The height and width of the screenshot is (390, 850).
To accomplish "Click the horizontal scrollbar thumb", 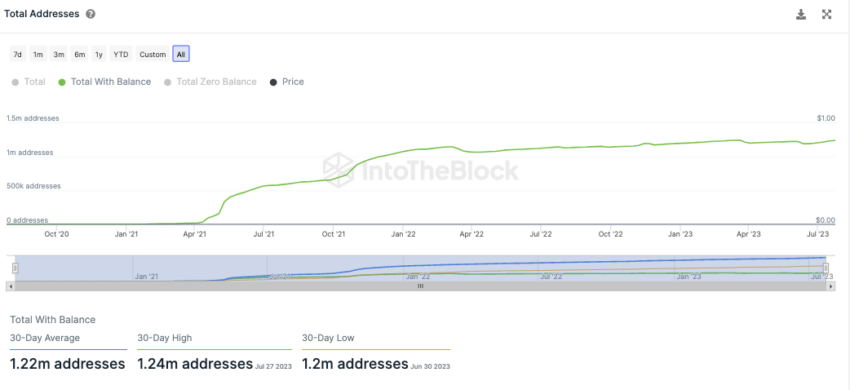I will [420, 286].
